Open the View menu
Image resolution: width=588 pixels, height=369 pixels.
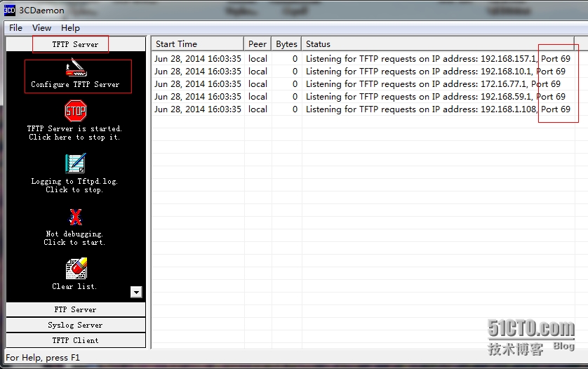click(x=41, y=28)
